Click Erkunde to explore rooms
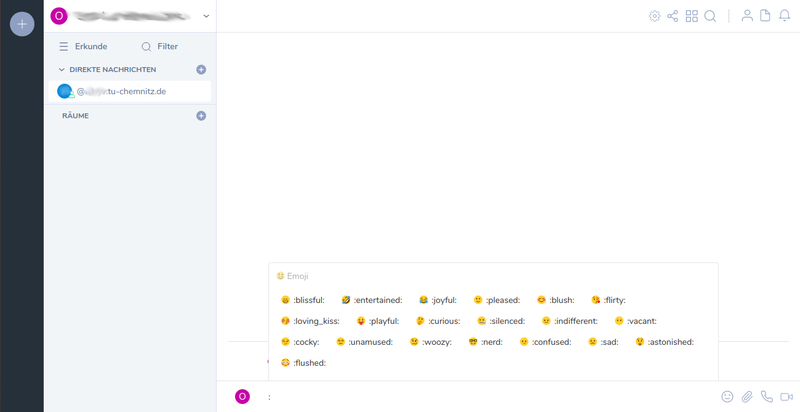This screenshot has height=412, width=800. pos(83,46)
